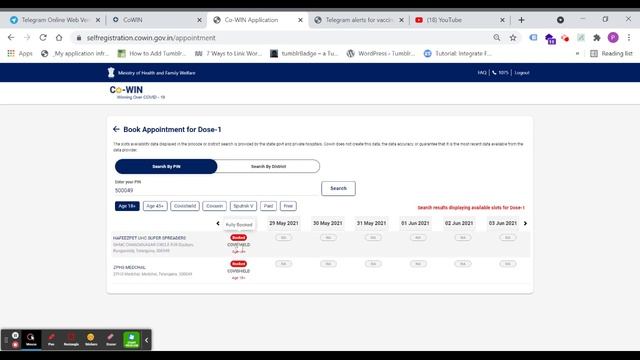Switch to Search By District

(x=268, y=167)
